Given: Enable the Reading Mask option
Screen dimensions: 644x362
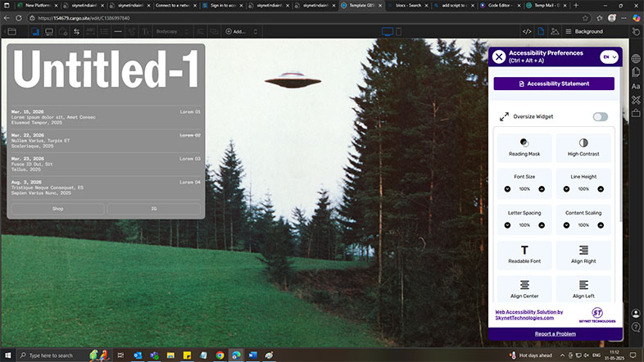Looking at the screenshot, I should (x=524, y=147).
